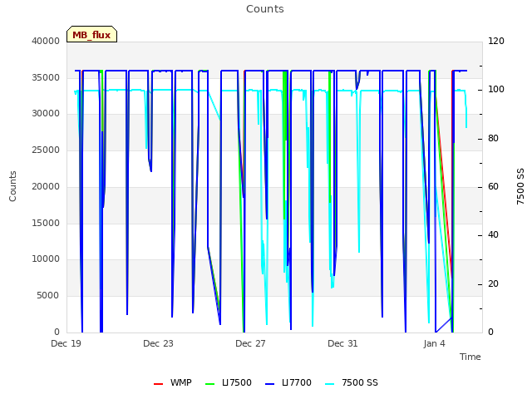
Task: Click the chart title "Counts" at top
Action: tap(265, 9)
